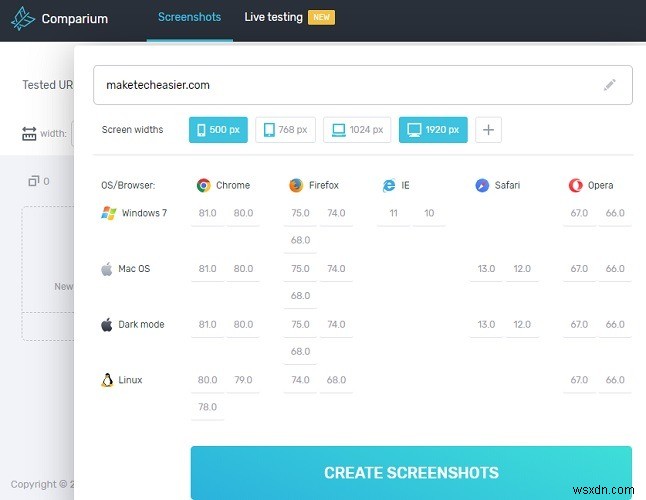
Task: Select Safari 12.0 in Dark mode row
Action: click(522, 325)
